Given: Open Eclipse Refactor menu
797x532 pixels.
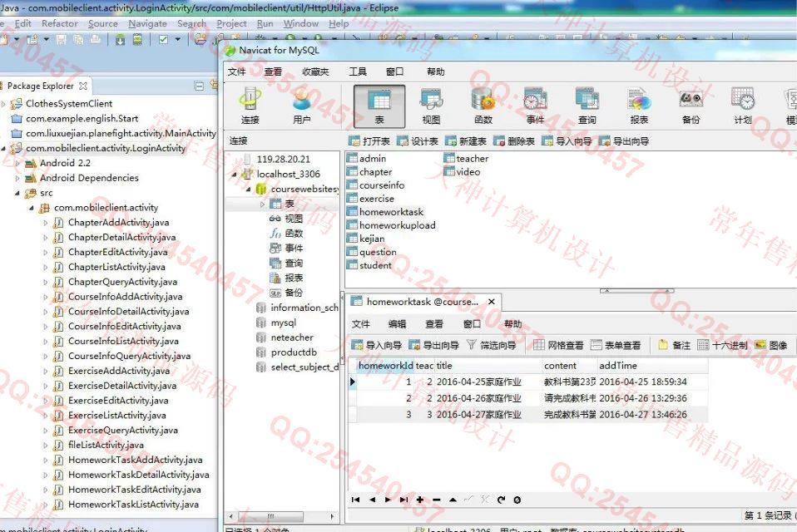Looking at the screenshot, I should coord(60,23).
